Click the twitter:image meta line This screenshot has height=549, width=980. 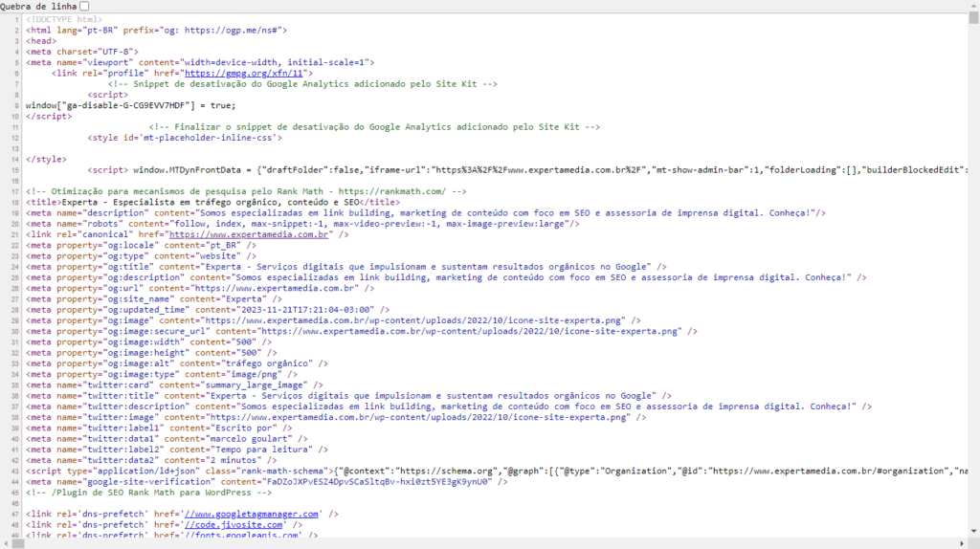click(336, 417)
